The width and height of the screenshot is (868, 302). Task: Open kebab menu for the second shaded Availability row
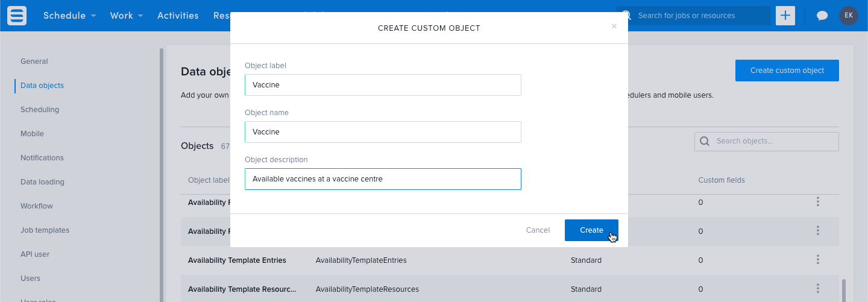(x=818, y=231)
